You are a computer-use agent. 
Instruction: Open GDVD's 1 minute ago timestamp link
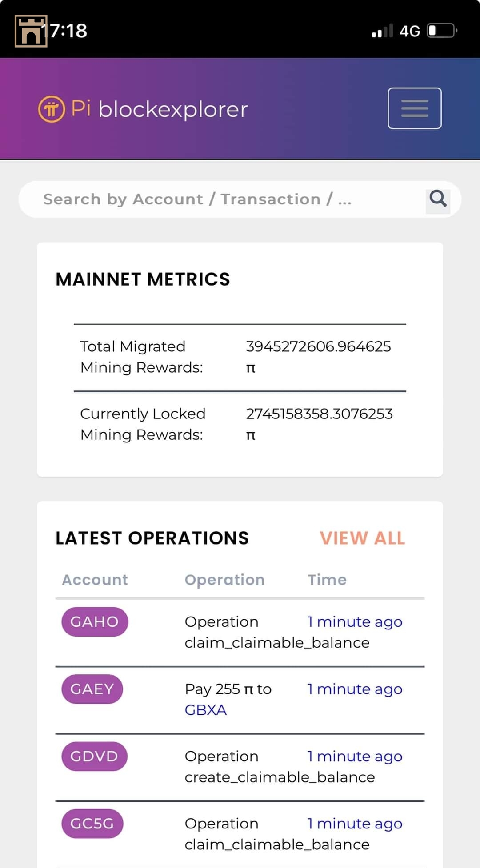coord(355,756)
